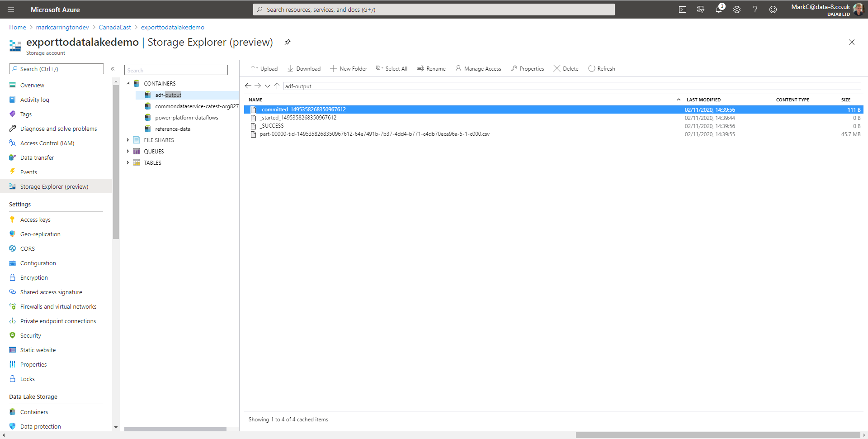
Task: Select the part-00000 CSV file
Action: (x=374, y=134)
